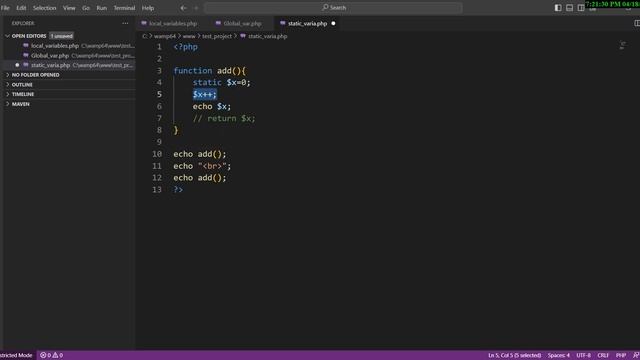Open the File menu
The width and height of the screenshot is (640, 360).
click(x=5, y=8)
